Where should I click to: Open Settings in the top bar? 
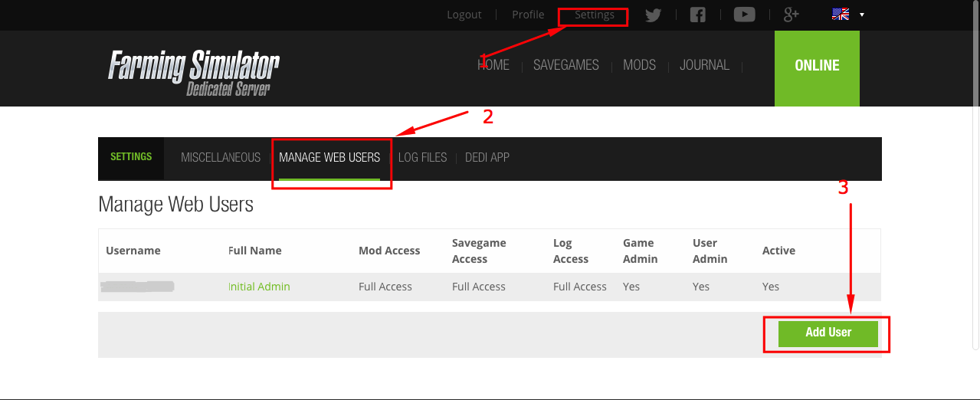point(595,15)
